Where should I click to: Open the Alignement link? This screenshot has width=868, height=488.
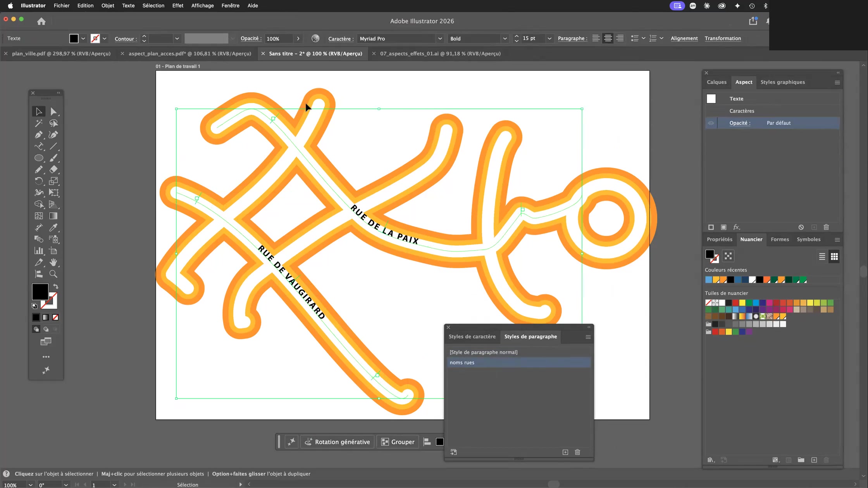coord(684,38)
